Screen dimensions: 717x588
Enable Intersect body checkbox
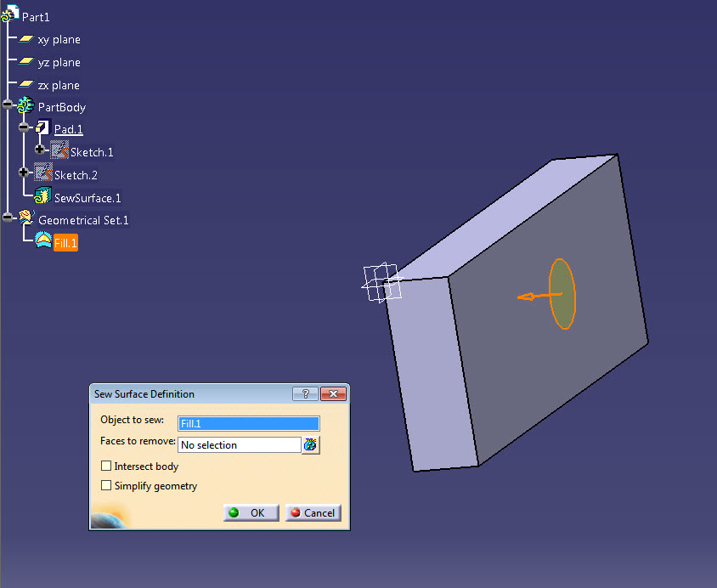(106, 466)
